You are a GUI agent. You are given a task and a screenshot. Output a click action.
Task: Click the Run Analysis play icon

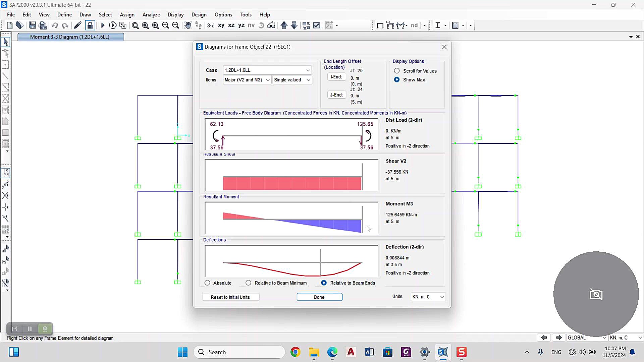click(103, 25)
